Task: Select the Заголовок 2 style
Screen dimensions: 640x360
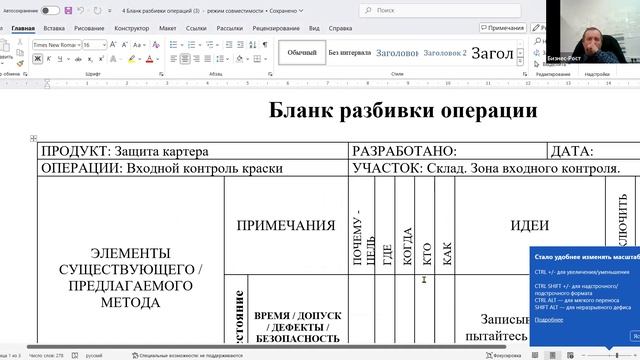Action: (445, 53)
